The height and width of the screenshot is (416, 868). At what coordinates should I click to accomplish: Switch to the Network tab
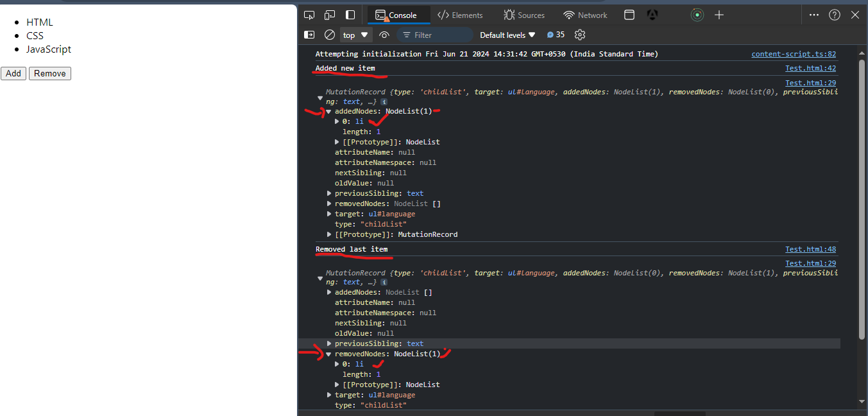coord(584,15)
